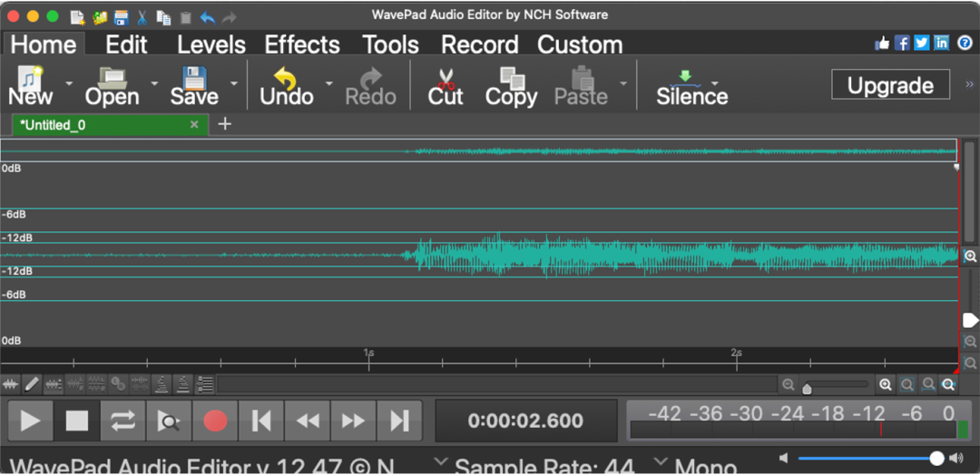Click the thumbs-up like icon
The height and width of the screenshot is (475, 980).
pyautogui.click(x=883, y=44)
